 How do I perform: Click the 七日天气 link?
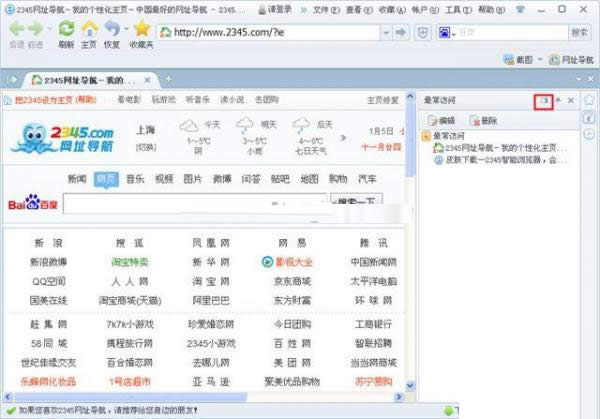[x=310, y=151]
